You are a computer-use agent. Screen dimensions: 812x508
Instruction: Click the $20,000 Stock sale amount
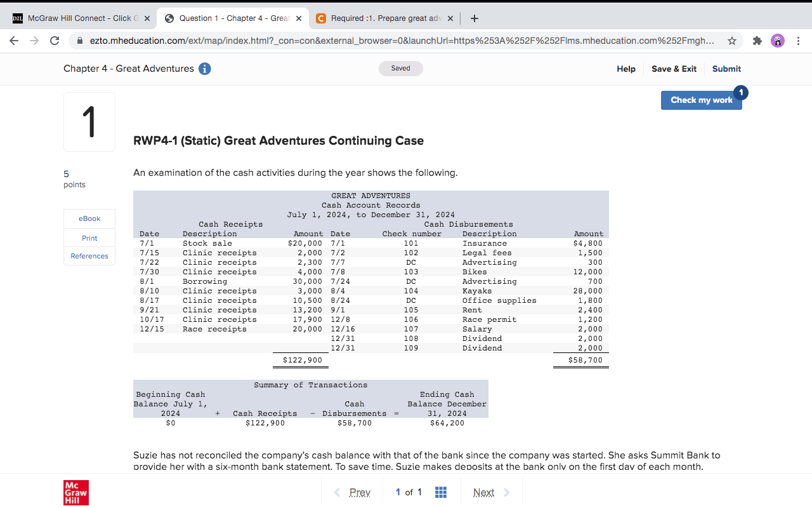coord(306,243)
